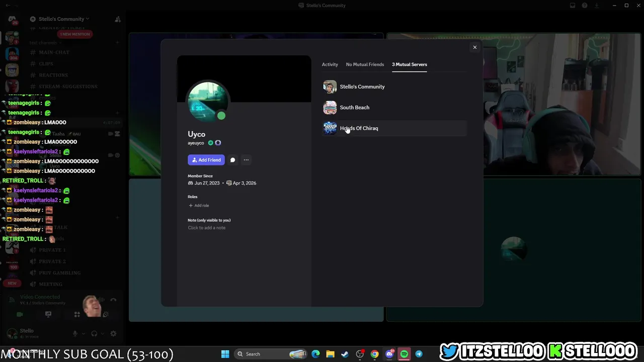Open File Explorer from taskbar
Image resolution: width=644 pixels, height=362 pixels.
coord(330,354)
